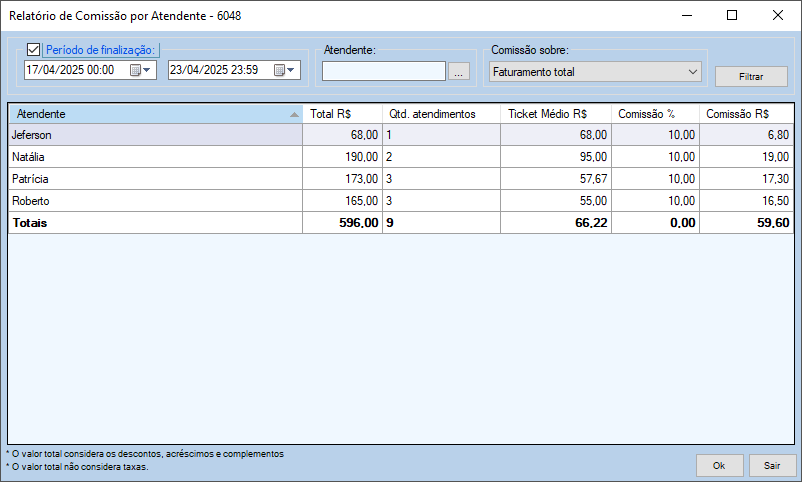This screenshot has width=802, height=482.
Task: Click the Sair button
Action: [772, 465]
